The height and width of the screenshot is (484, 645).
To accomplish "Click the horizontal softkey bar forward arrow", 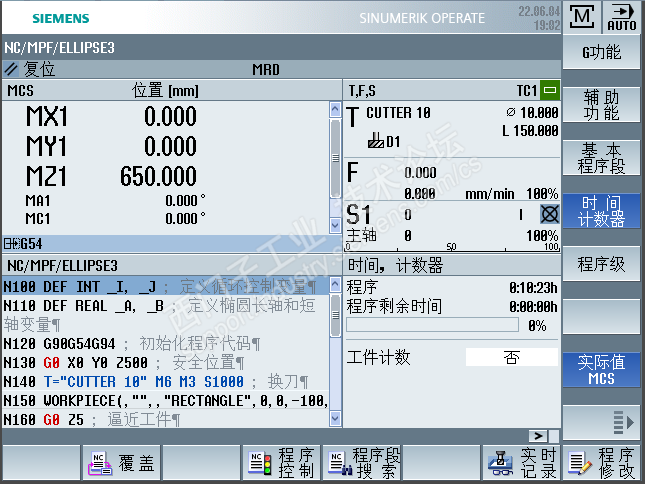I will pyautogui.click(x=538, y=435).
